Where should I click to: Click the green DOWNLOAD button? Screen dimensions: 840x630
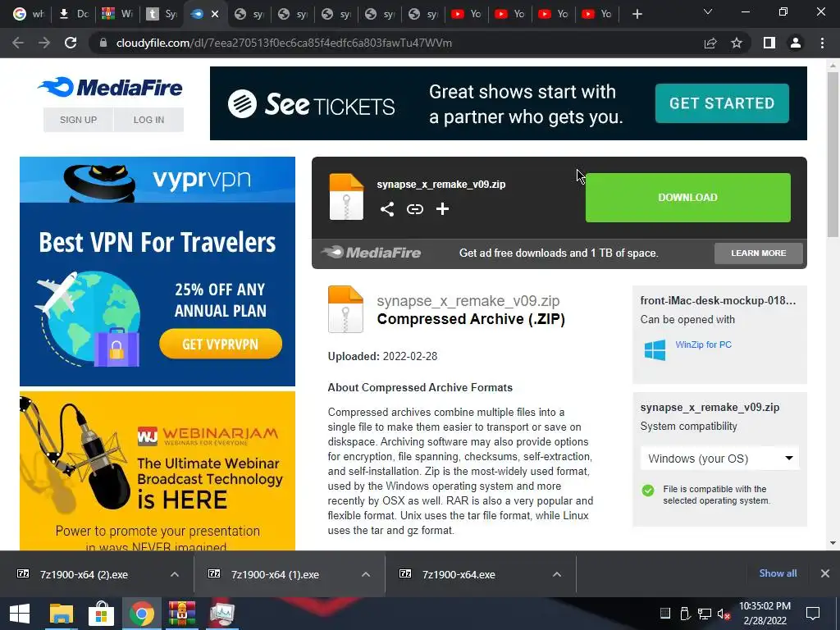(x=688, y=197)
